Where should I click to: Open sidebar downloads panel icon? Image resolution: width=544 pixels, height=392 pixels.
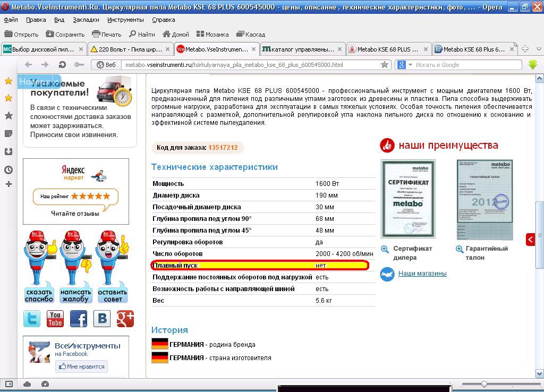[x=8, y=151]
